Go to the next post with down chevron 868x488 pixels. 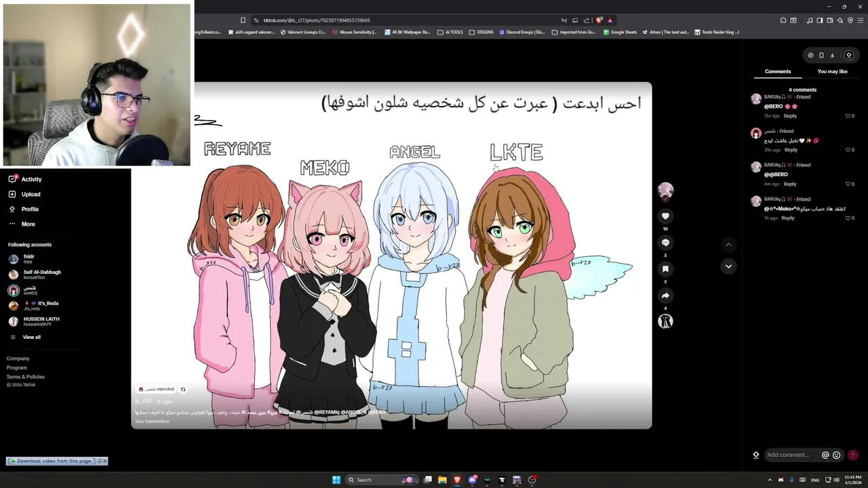coord(728,266)
